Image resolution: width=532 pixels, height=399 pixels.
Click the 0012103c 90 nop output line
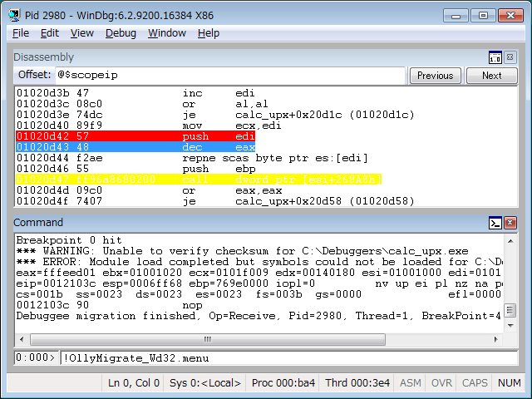109,305
